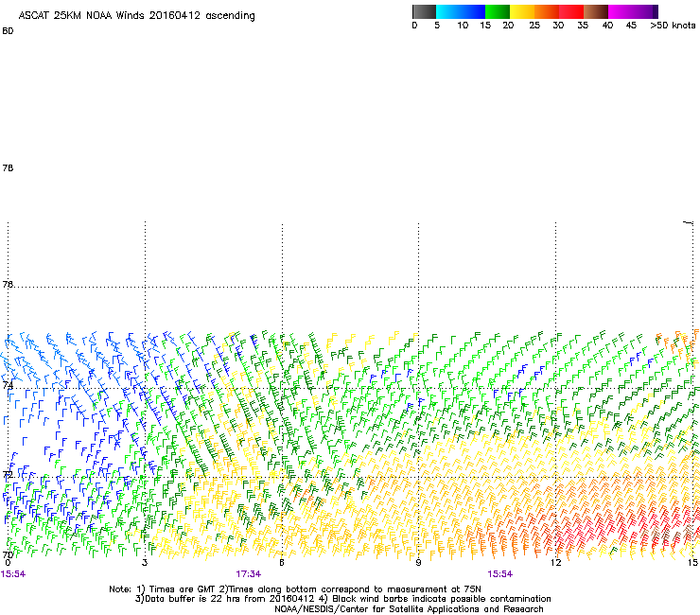Click the '15:54' time between longitudes 9 and 12
Viewport: 700px width, 615px height.
click(x=500, y=574)
